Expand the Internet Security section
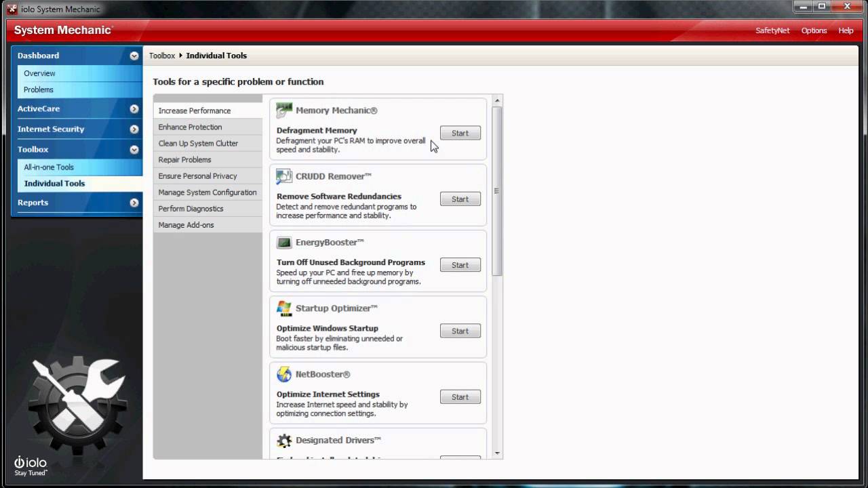 coord(134,129)
